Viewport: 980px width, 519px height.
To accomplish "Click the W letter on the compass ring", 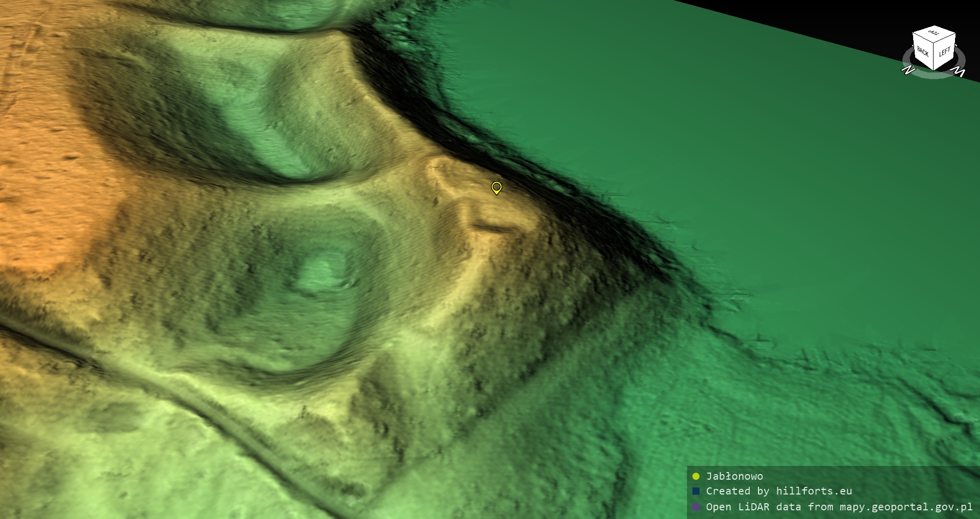I will coord(959,71).
